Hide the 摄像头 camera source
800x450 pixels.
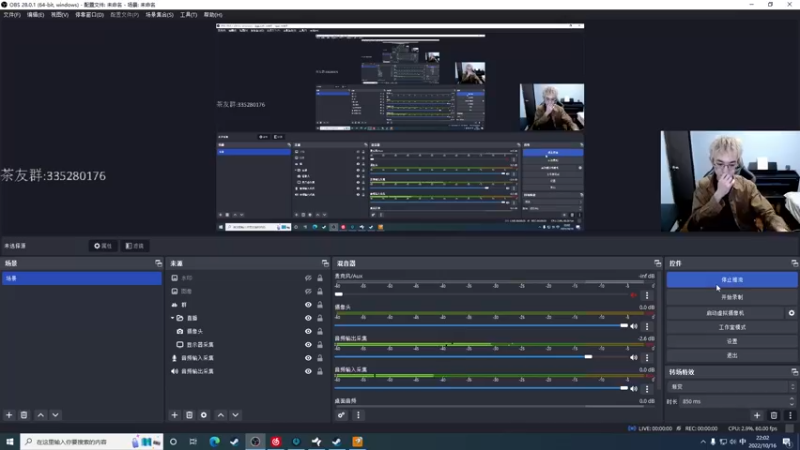point(308,331)
